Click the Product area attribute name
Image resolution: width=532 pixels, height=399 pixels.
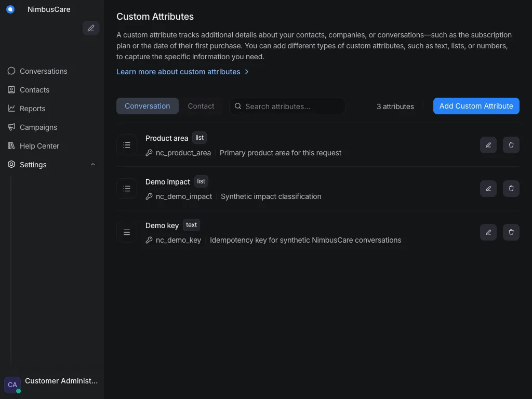pos(167,138)
